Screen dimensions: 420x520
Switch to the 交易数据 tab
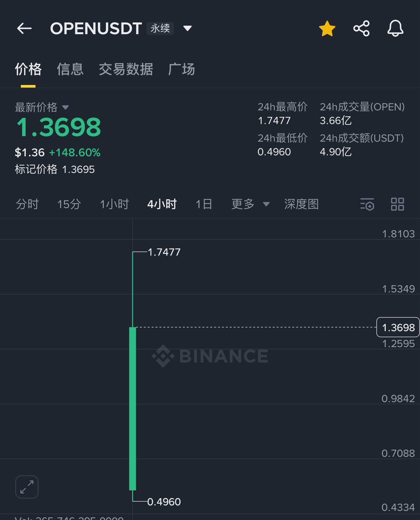(x=126, y=69)
